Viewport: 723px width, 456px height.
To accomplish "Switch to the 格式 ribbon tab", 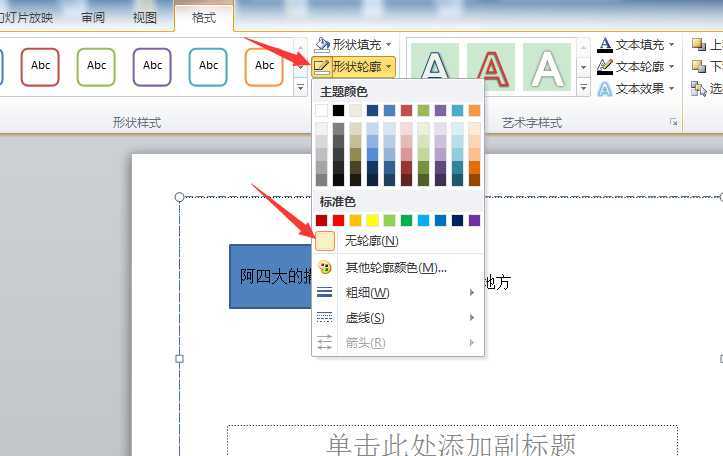I will point(204,18).
